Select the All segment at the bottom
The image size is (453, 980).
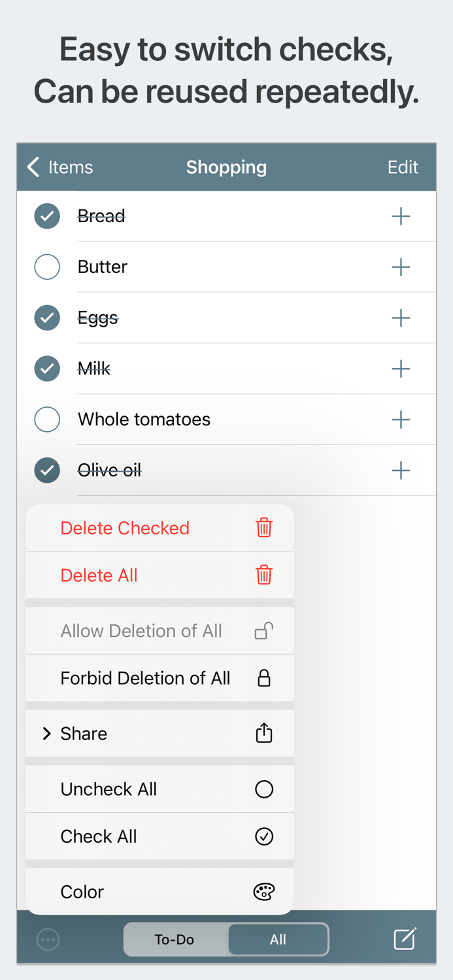[278, 939]
